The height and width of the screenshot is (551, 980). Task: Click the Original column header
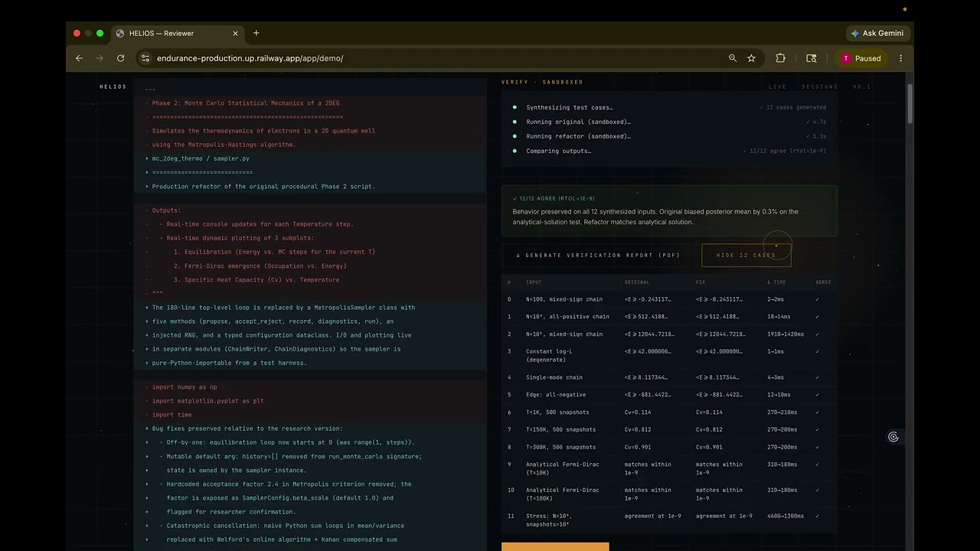click(x=637, y=282)
